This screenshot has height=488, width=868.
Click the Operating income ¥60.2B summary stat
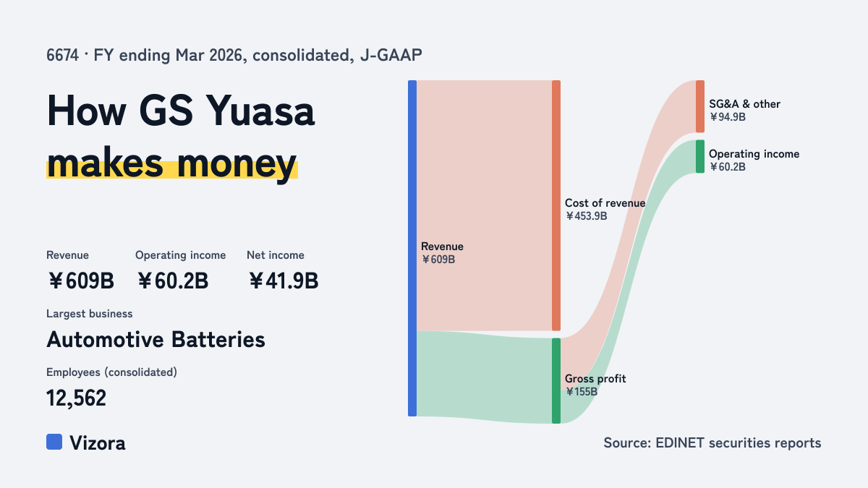pyautogui.click(x=180, y=270)
